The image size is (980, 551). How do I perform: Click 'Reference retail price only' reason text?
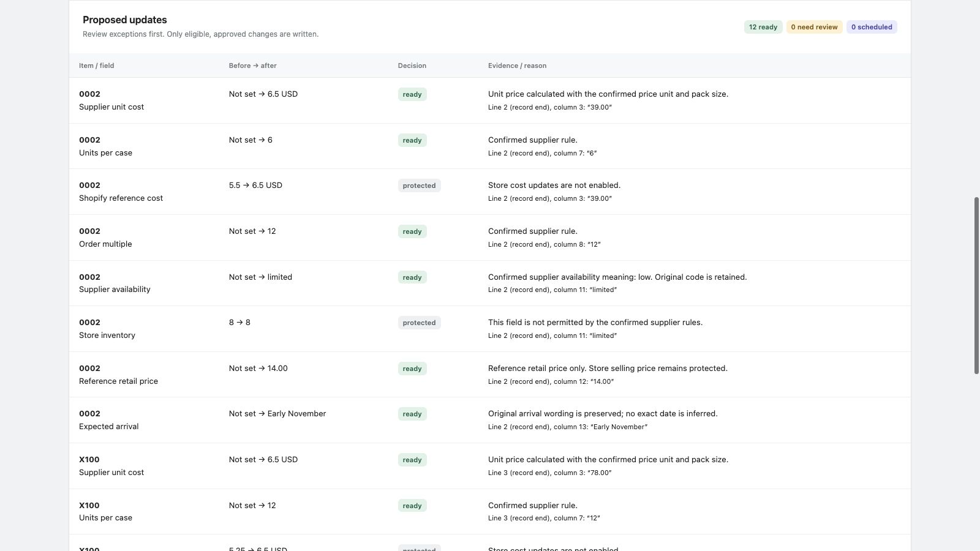click(x=608, y=368)
